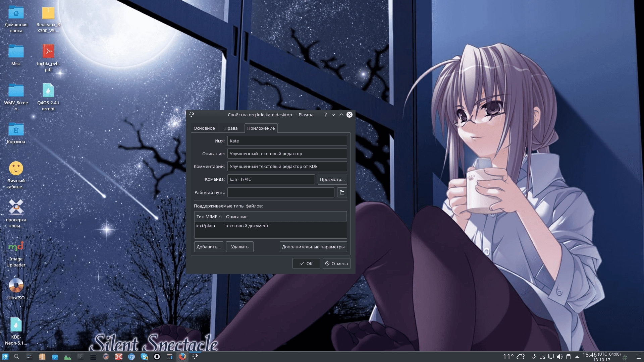Select the text/plain MIME type row
The height and width of the screenshot is (362, 644).
pyautogui.click(x=270, y=226)
